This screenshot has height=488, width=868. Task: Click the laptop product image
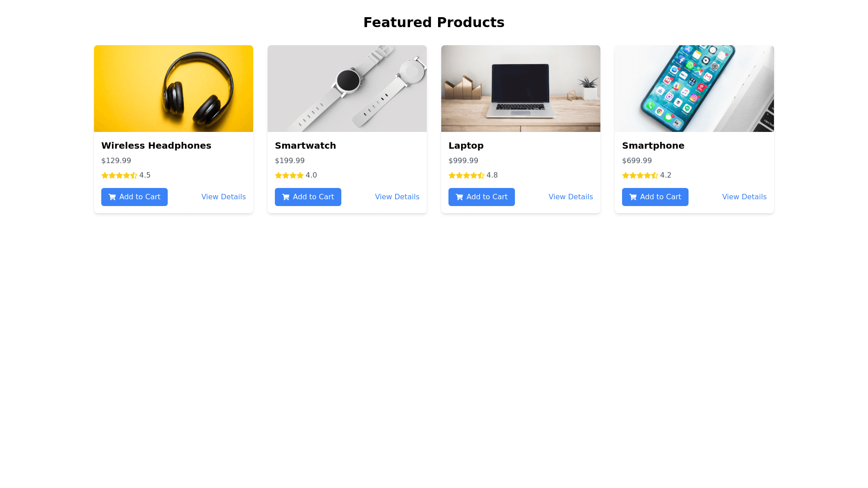click(x=521, y=89)
